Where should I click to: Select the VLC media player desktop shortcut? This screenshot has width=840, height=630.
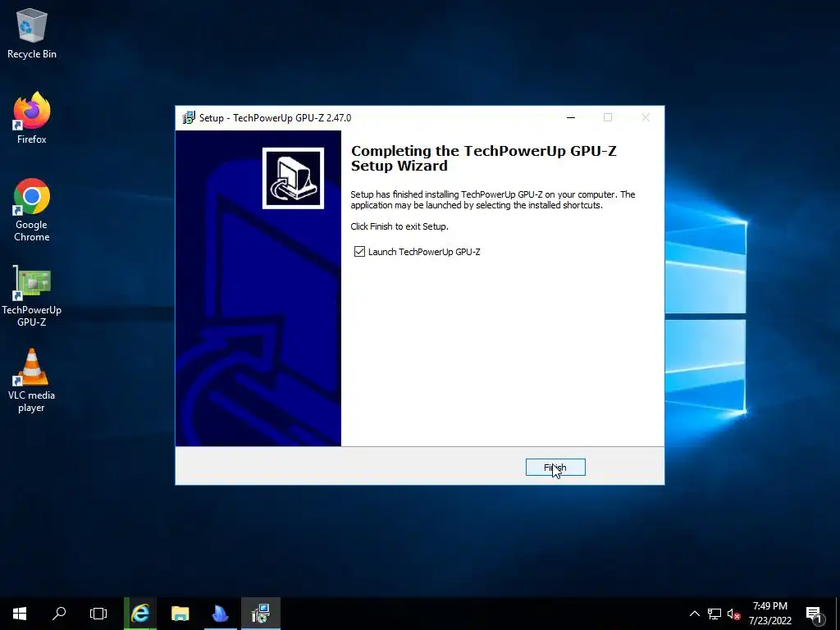coord(32,381)
